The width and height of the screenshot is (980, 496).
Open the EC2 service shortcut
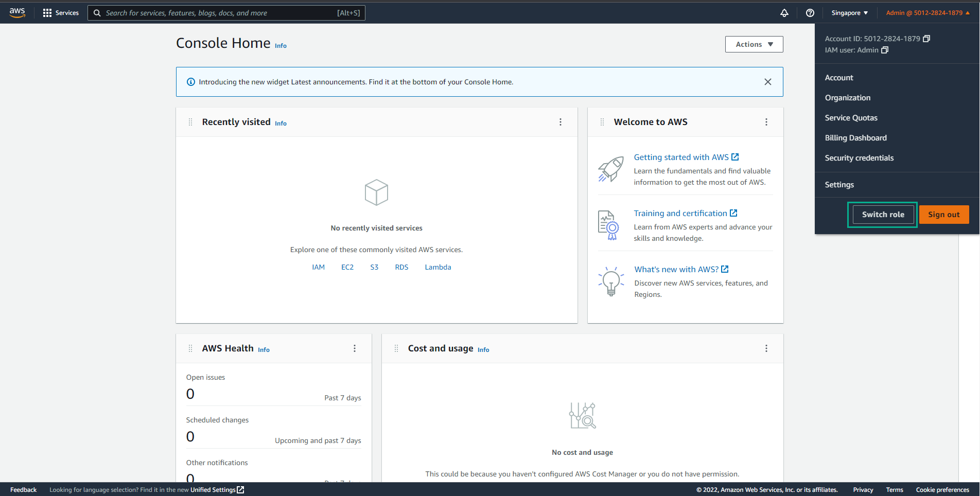347,267
